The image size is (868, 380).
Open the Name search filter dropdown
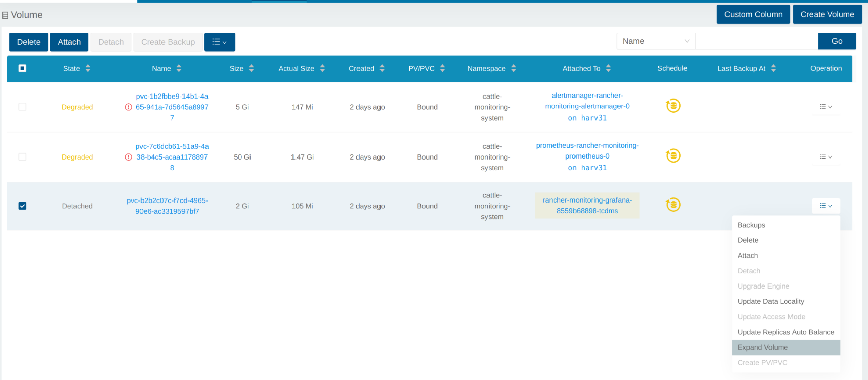(655, 41)
